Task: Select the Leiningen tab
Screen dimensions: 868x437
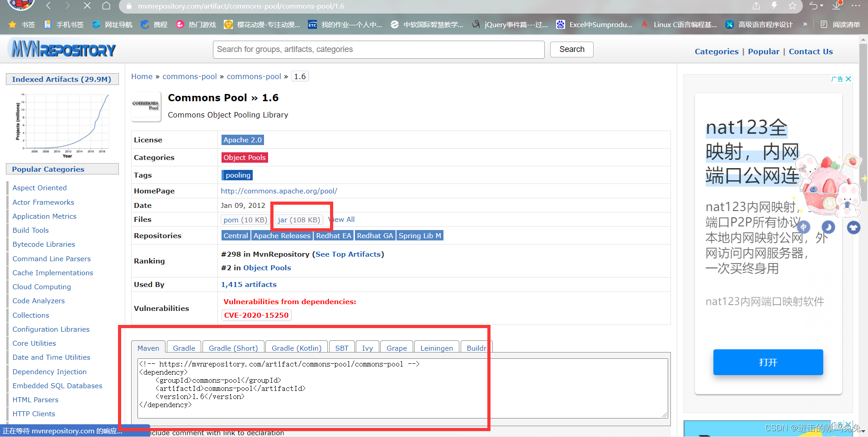Action: [x=437, y=348]
